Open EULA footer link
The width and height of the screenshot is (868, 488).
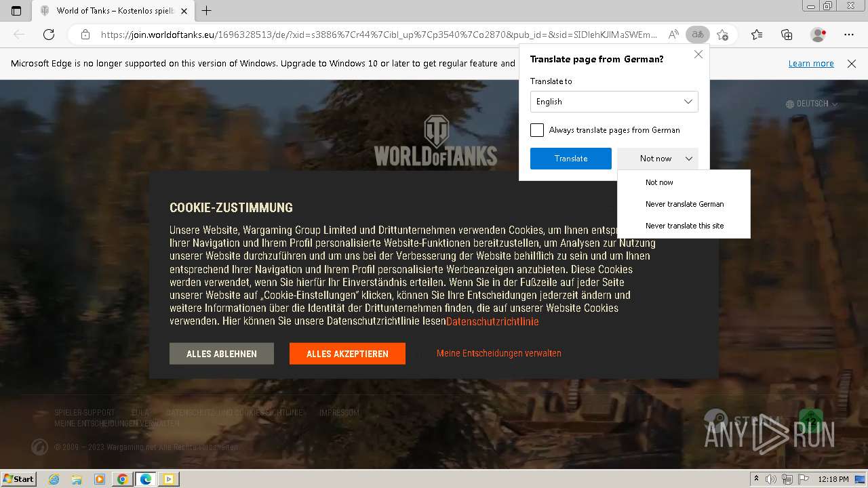pyautogui.click(x=140, y=413)
